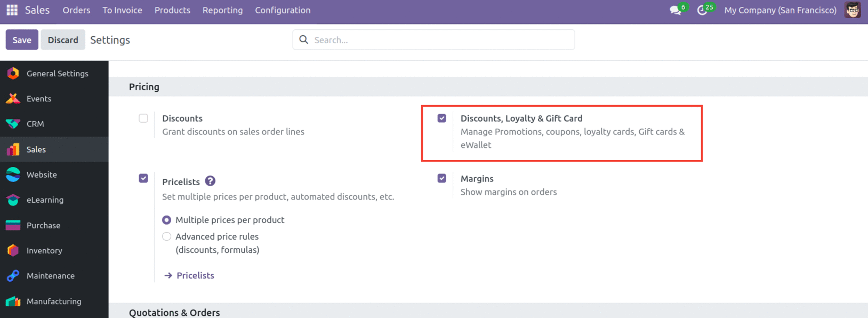Open the chat messages icon
868x318 pixels.
pos(676,10)
